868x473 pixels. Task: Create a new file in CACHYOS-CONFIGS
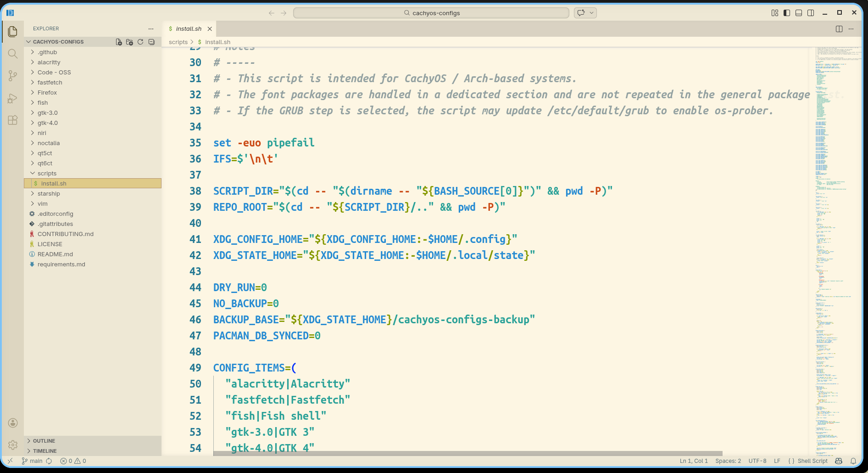tap(119, 42)
